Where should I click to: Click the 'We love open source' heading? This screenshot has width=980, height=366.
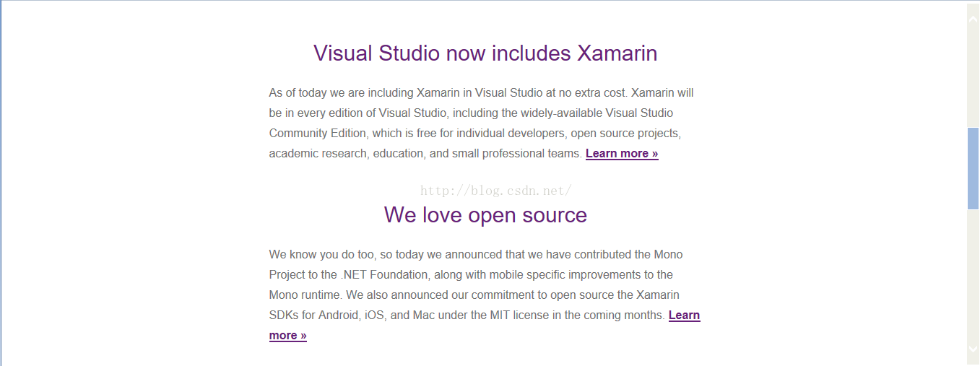coord(485,215)
